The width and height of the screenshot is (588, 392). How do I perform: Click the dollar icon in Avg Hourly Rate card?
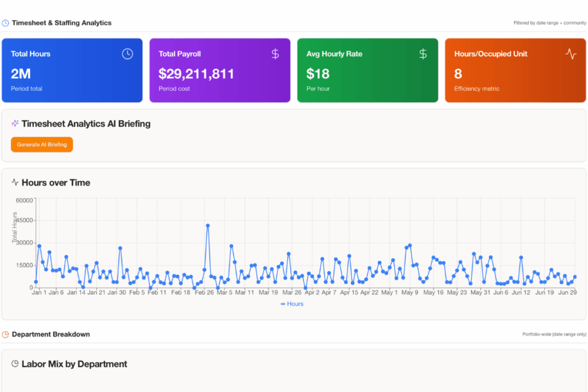pos(423,54)
